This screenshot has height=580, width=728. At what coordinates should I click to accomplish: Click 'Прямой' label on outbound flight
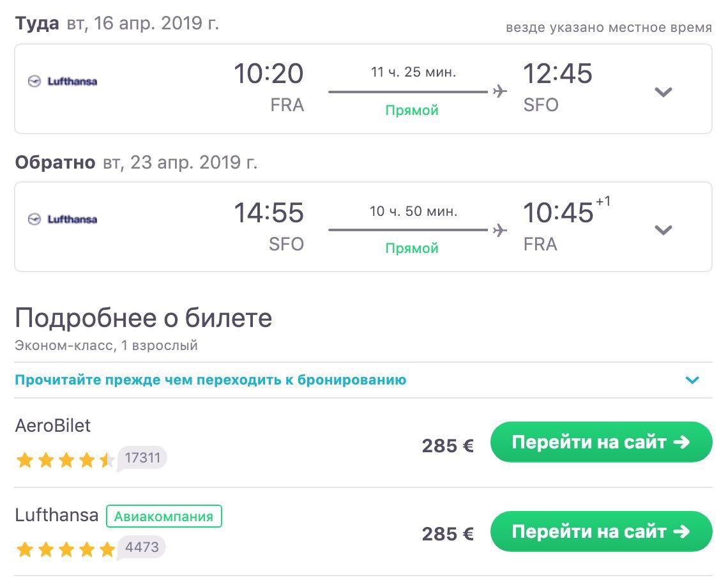pos(412,111)
